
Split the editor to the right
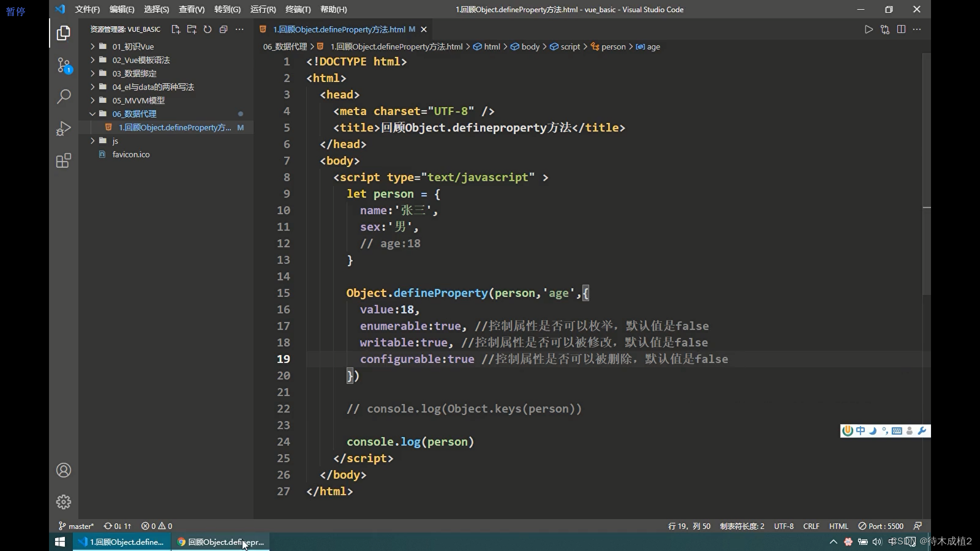901,30
